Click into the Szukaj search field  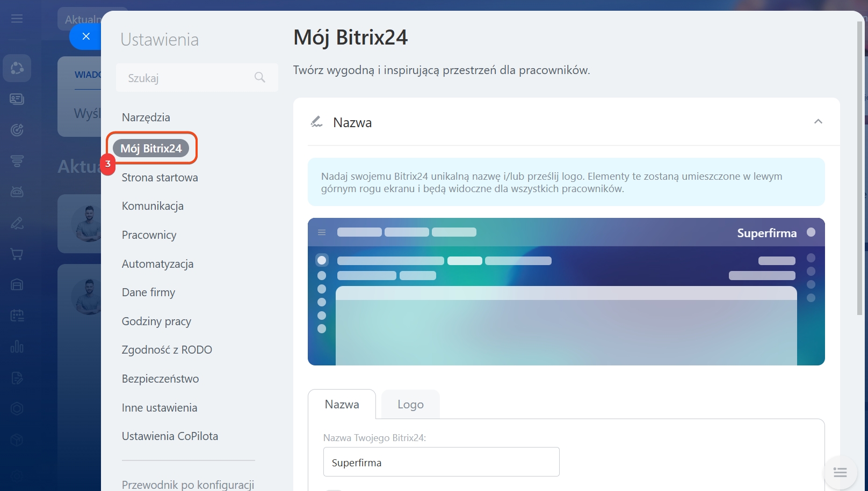click(x=197, y=78)
